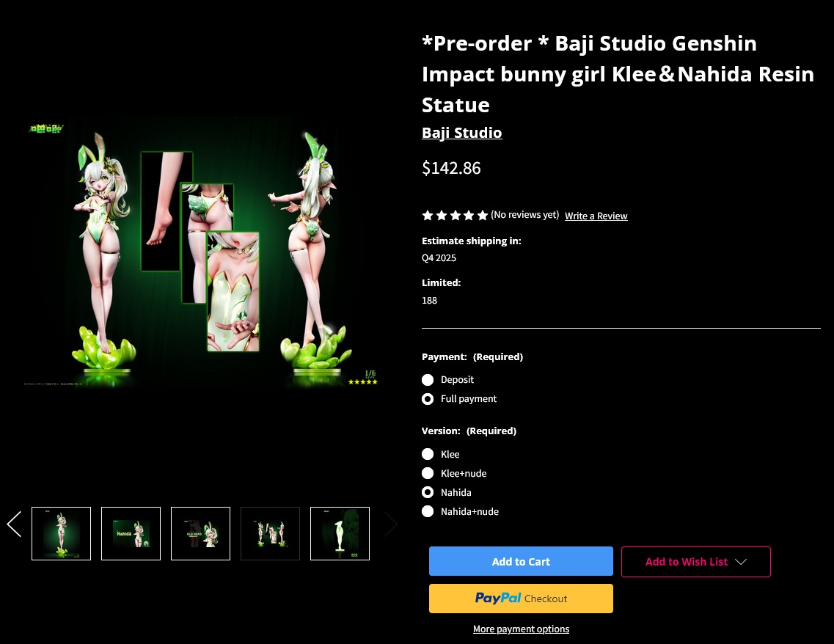Choose the Nahida version radio button
834x644 pixels.
tap(428, 492)
